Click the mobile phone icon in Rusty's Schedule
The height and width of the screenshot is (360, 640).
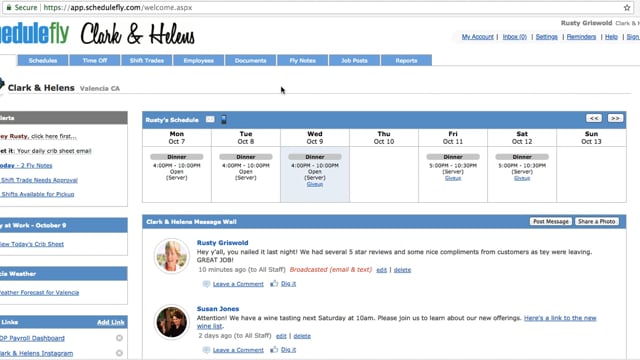tap(224, 119)
